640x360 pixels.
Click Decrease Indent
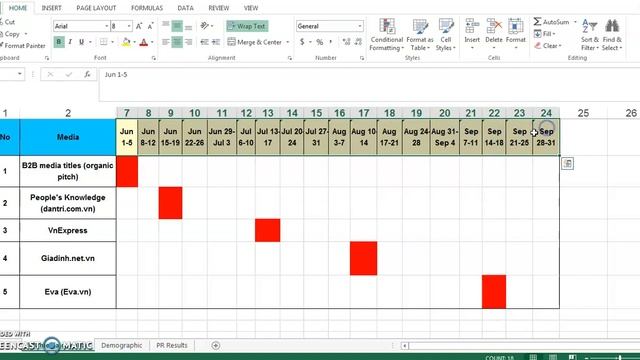coord(204,42)
